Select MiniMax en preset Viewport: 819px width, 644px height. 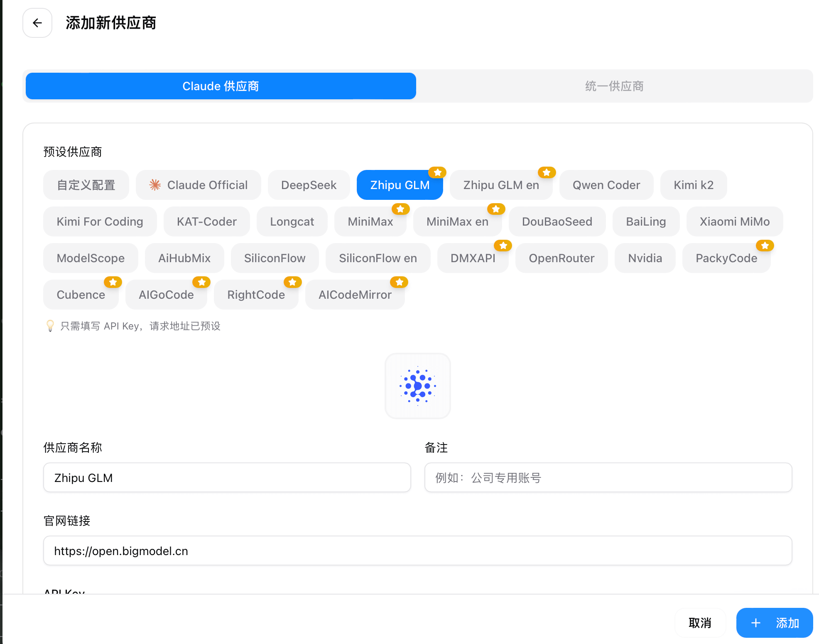[x=458, y=221]
